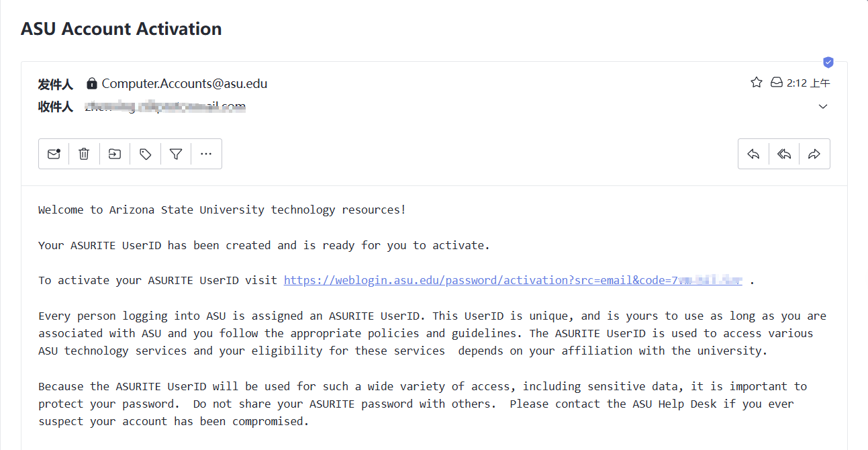Click the 发件人 sender label
Screen dimensions: 868x450
[55, 84]
